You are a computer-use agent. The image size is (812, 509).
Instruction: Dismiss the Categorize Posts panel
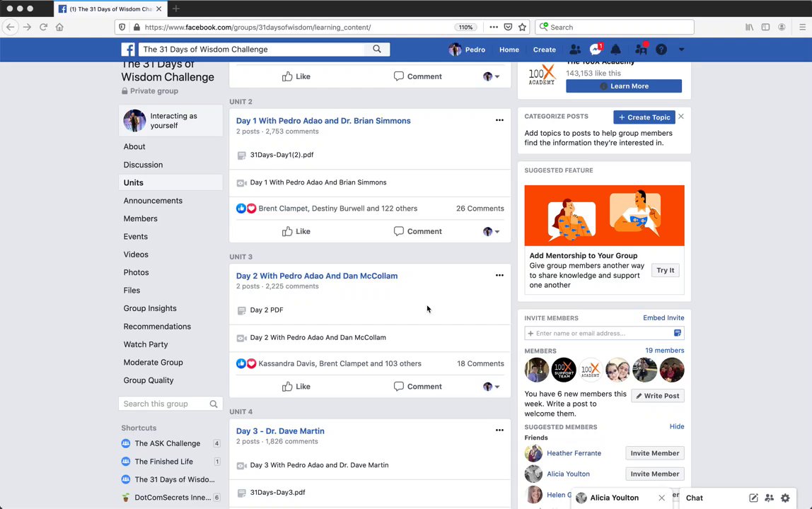681,117
